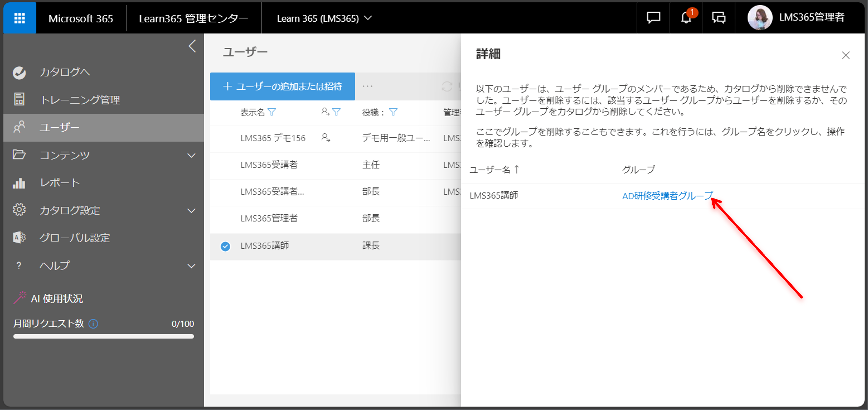The width and height of the screenshot is (868, 410).
Task: Select the LMS365 デモ156 user row
Action: coord(335,139)
